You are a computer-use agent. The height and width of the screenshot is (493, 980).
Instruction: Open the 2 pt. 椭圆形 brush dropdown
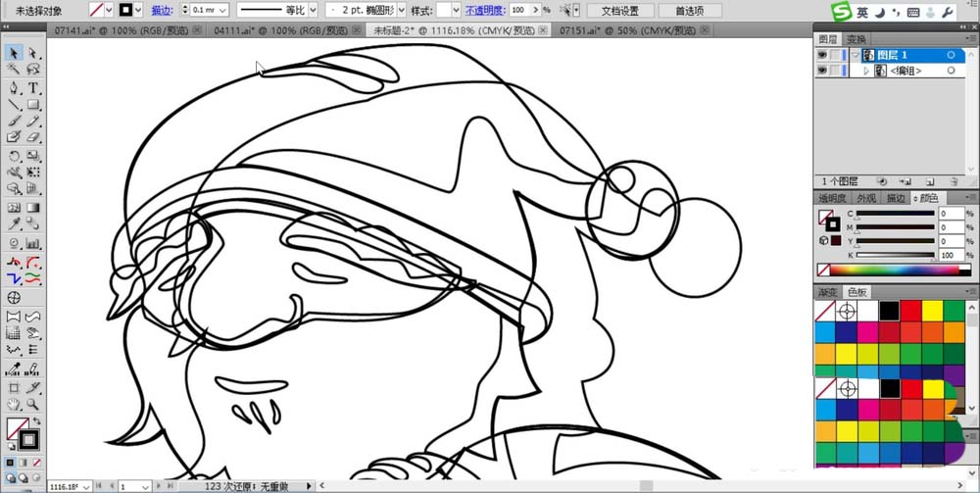tap(401, 10)
